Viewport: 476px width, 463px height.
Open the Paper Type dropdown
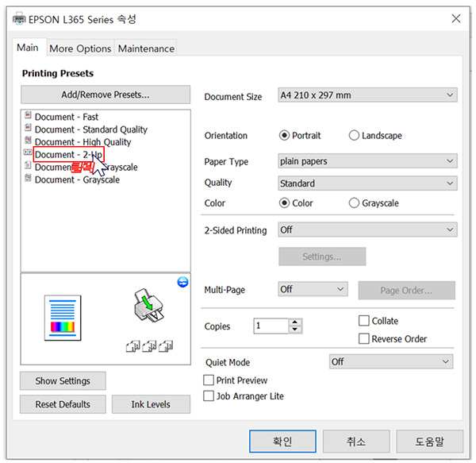(367, 161)
